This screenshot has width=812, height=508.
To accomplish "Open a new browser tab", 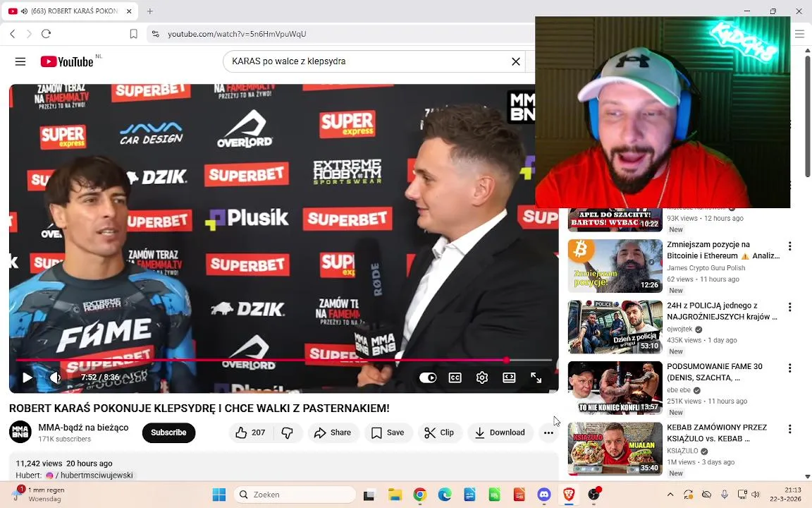I will point(149,11).
